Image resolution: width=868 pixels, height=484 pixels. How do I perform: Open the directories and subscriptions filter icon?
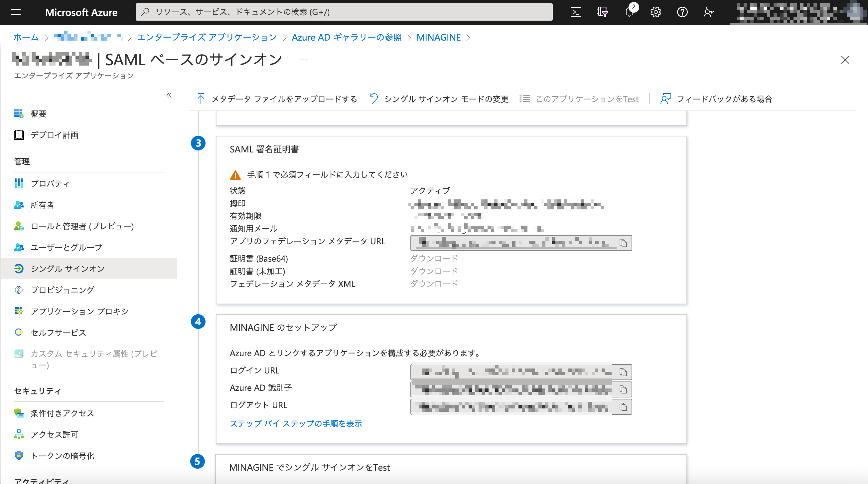pyautogui.click(x=602, y=12)
